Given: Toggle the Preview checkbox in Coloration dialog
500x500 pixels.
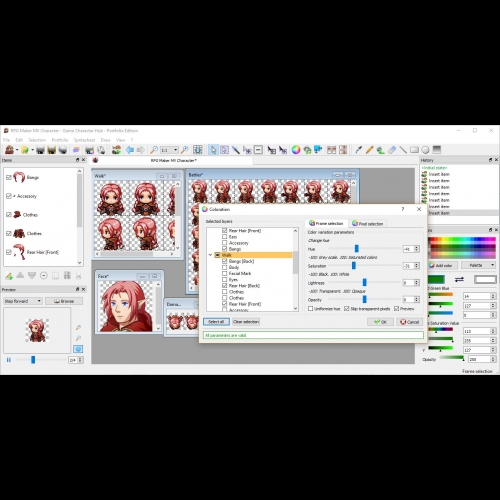Looking at the screenshot, I should click(x=396, y=309).
